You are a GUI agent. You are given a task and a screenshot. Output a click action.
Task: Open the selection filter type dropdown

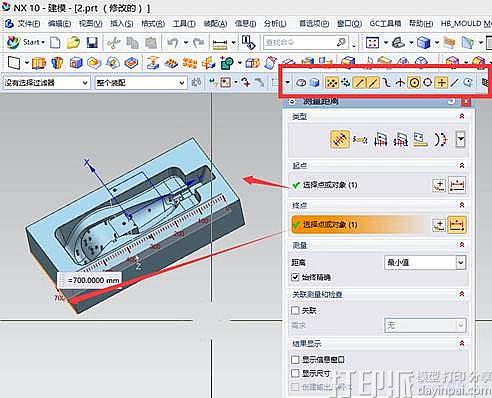[46, 82]
